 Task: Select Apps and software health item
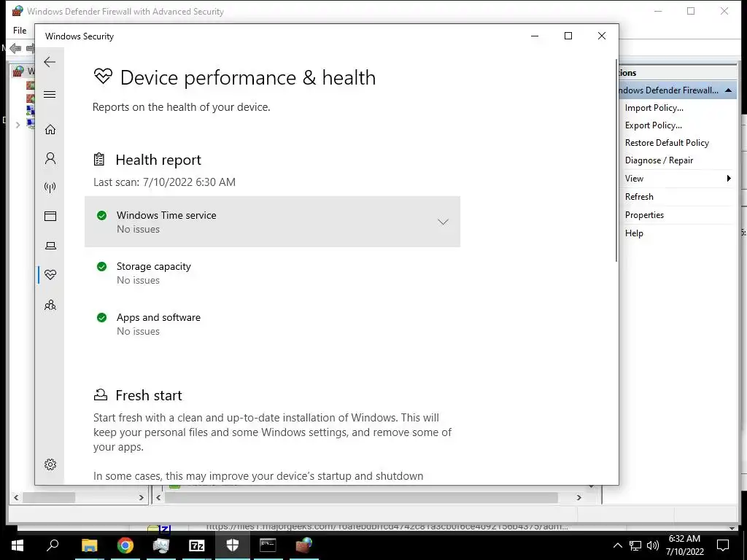pos(273,324)
